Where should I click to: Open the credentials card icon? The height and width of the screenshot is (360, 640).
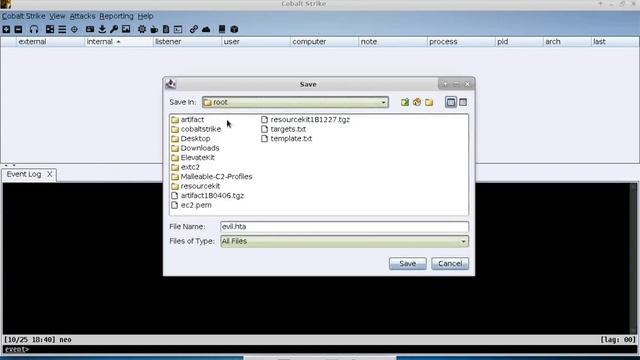(x=90, y=29)
